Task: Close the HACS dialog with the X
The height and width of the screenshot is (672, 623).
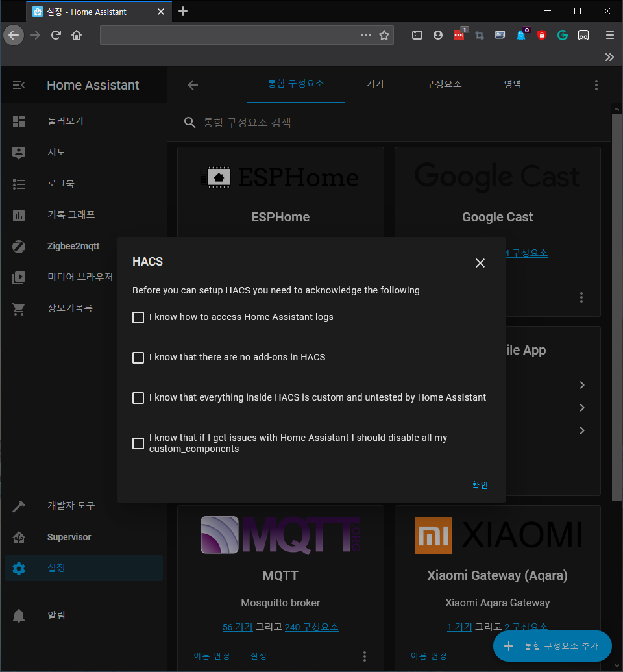Action: point(480,263)
